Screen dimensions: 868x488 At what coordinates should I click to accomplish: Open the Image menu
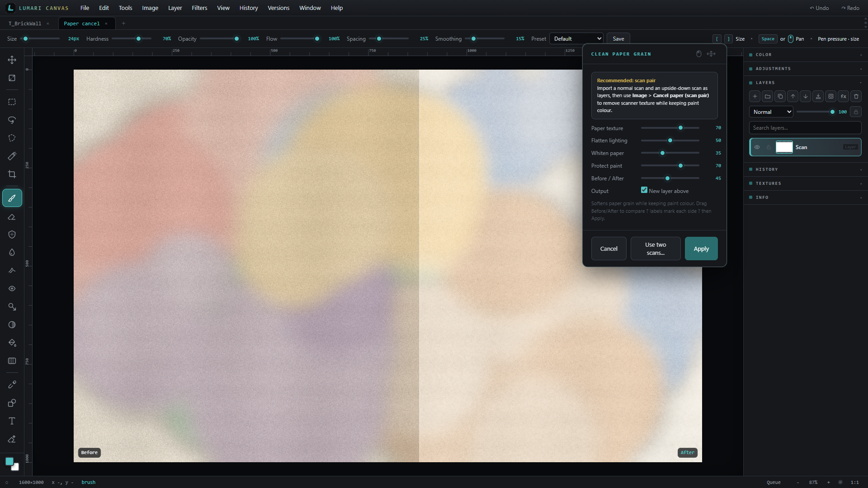(150, 8)
